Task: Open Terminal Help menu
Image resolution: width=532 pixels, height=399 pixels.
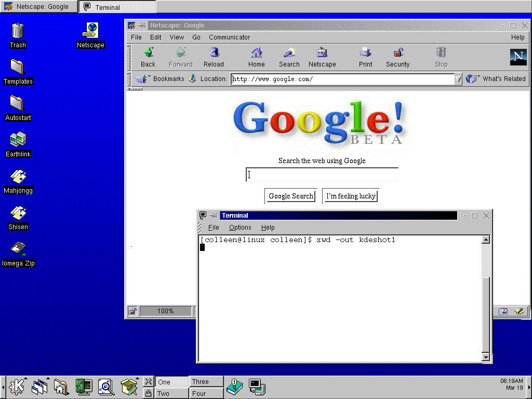Action: (268, 228)
